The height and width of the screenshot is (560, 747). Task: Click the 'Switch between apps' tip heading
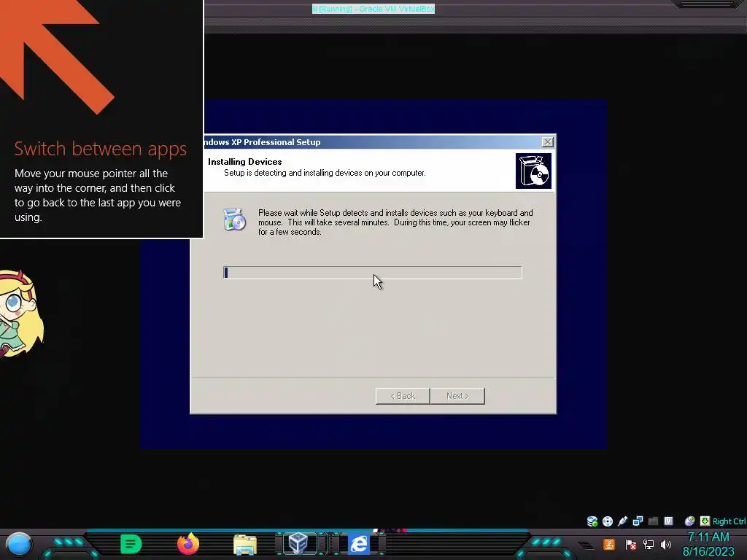pyautogui.click(x=101, y=149)
